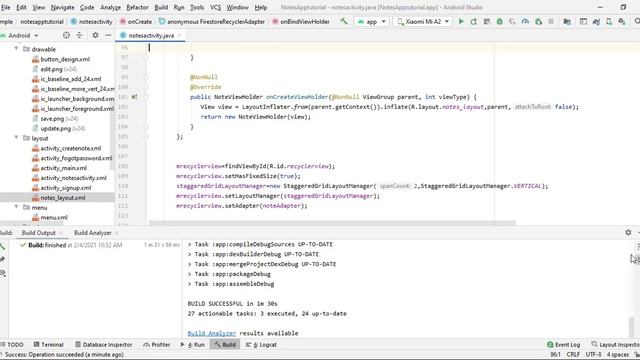Open the File menu
The image size is (640, 360).
(x=6, y=7)
